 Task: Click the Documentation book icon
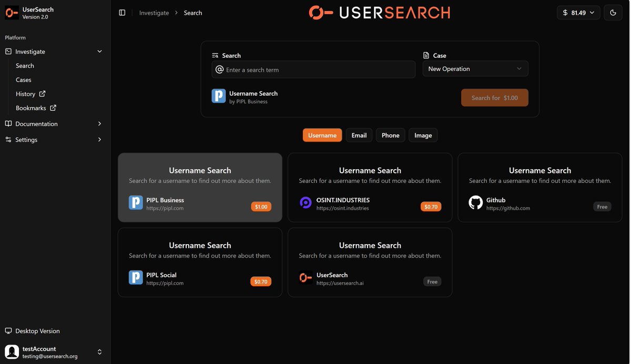coord(8,124)
